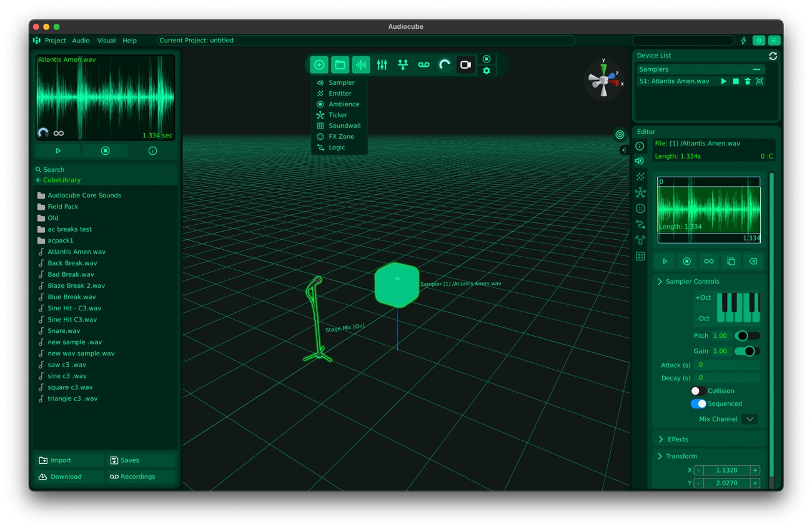Screen dimensions: 812x529
Task: Click the camera icon in top toolbar
Action: 465,65
